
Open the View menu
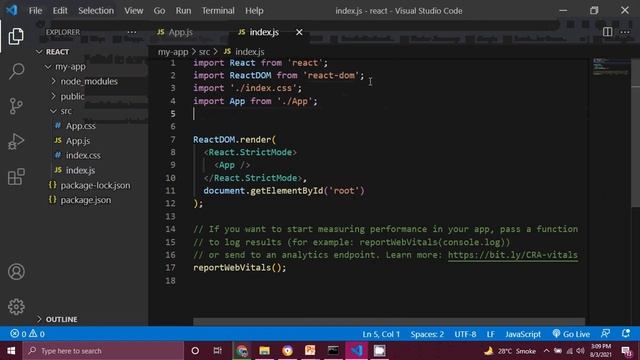tap(133, 11)
